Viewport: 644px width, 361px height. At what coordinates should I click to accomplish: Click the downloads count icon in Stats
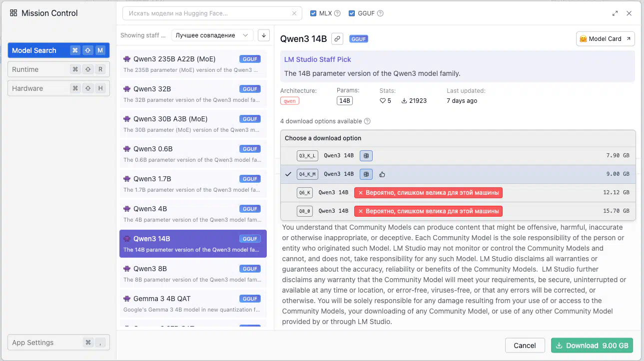(404, 101)
